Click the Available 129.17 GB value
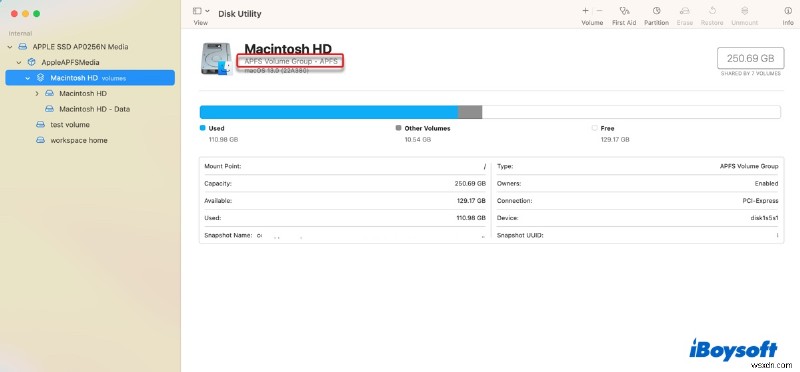 [x=471, y=201]
